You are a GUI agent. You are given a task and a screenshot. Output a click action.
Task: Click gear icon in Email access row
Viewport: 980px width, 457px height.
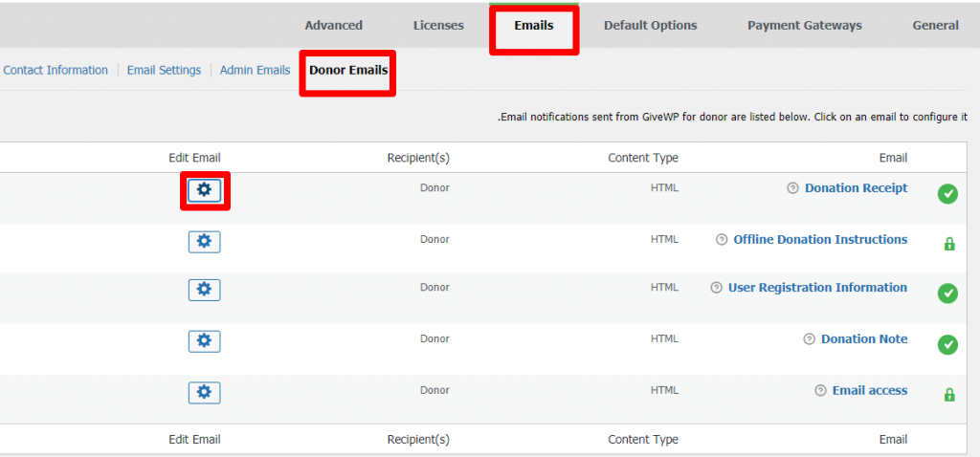(205, 393)
